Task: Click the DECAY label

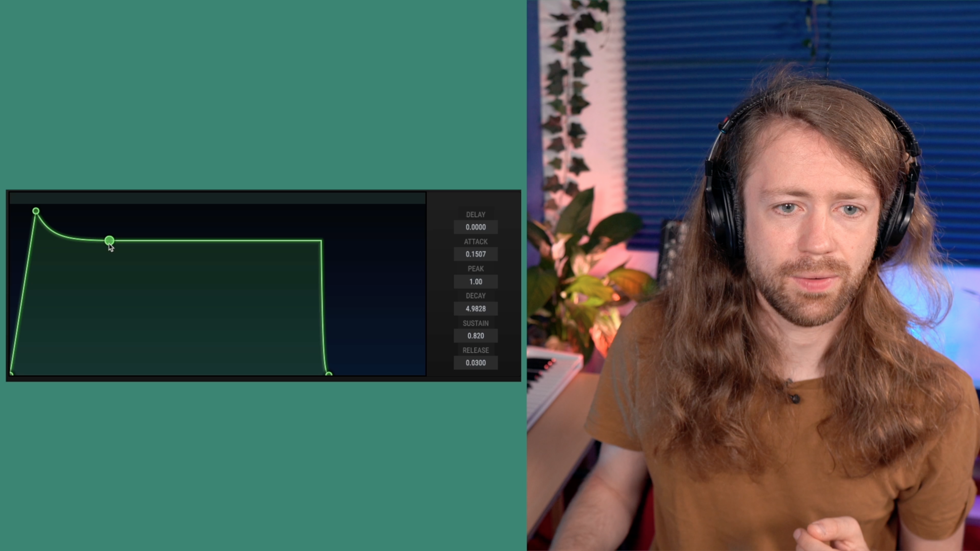Action: 475,295
